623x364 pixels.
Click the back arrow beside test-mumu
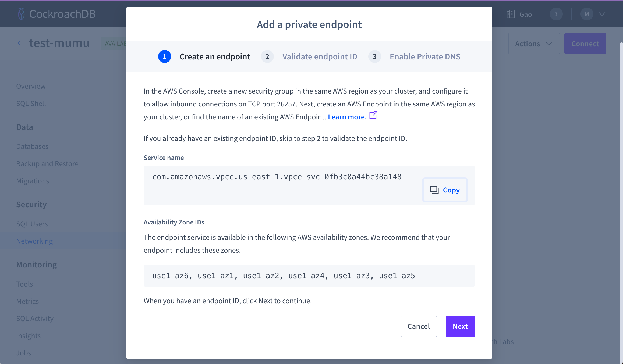tap(19, 43)
